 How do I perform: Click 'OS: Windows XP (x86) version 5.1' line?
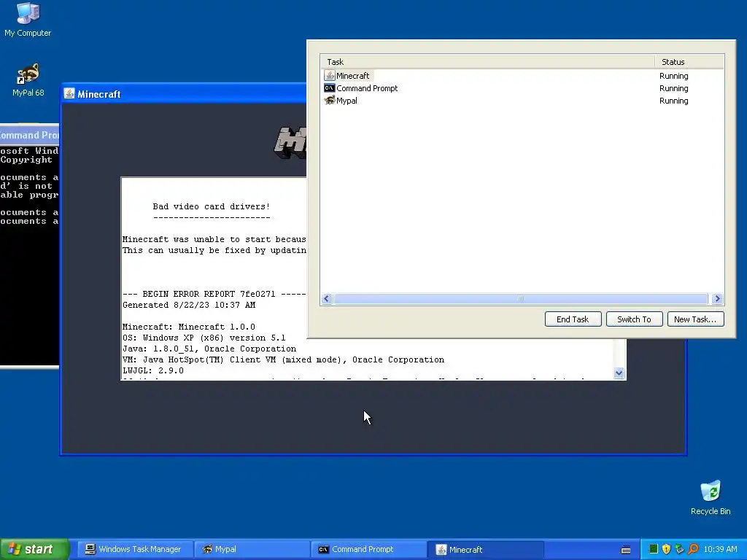click(204, 338)
